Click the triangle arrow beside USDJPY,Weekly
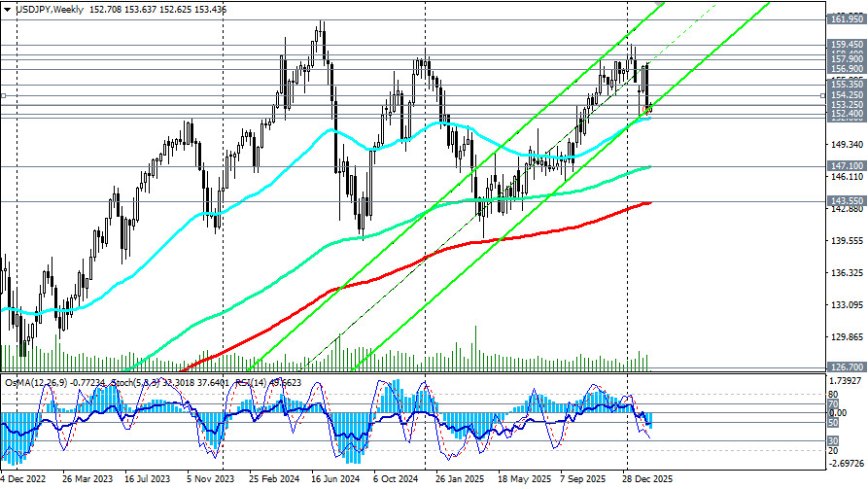 point(9,9)
